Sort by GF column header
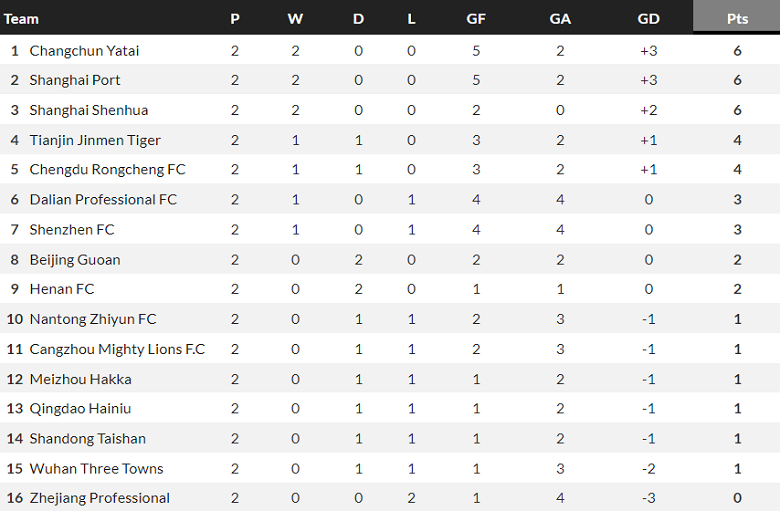 coord(476,19)
